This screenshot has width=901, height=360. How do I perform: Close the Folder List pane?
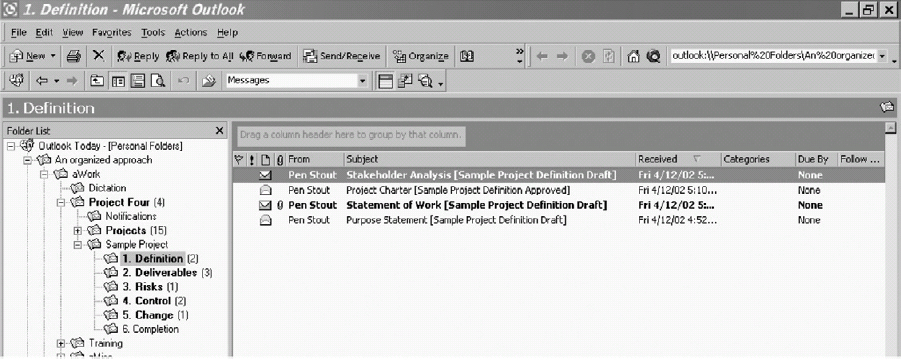click(219, 131)
